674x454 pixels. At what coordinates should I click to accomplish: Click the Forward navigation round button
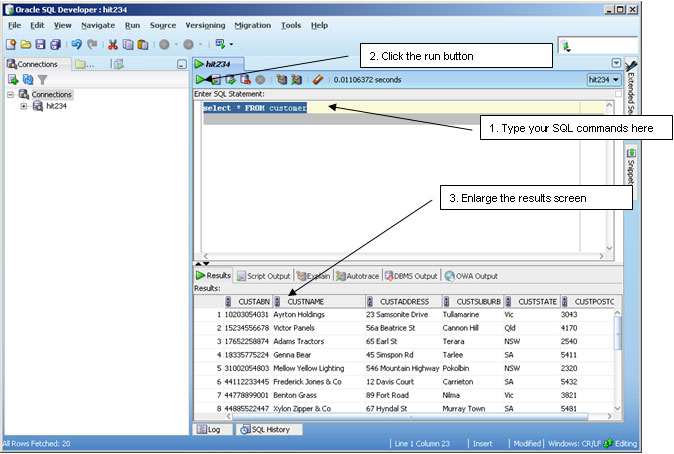[x=188, y=44]
